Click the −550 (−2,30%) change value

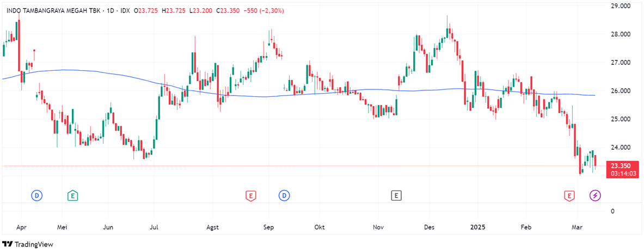(263, 11)
